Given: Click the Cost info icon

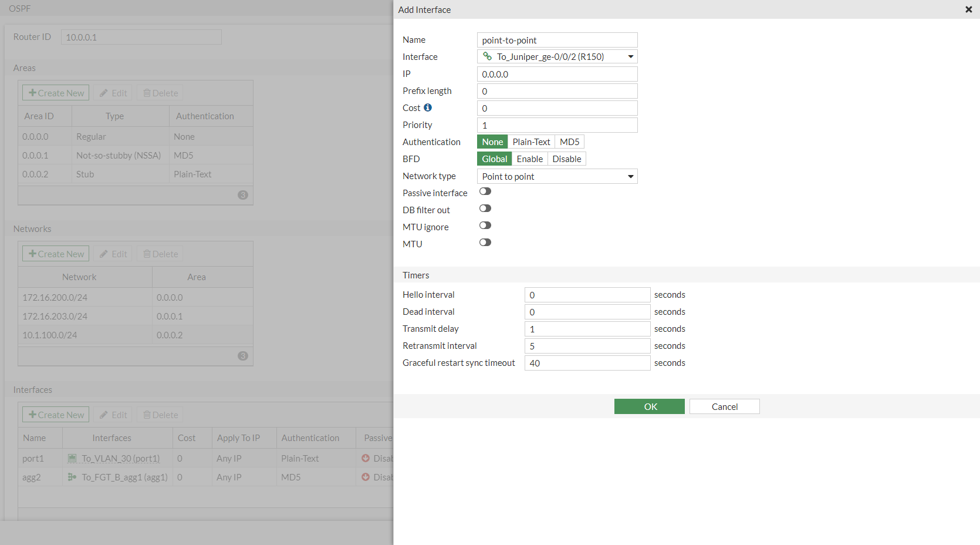Looking at the screenshot, I should pos(428,107).
